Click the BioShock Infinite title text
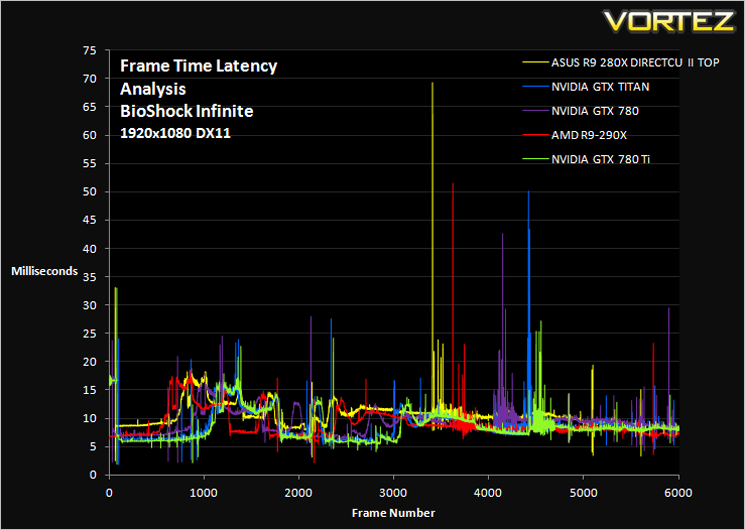The height and width of the screenshot is (530, 745). click(187, 111)
